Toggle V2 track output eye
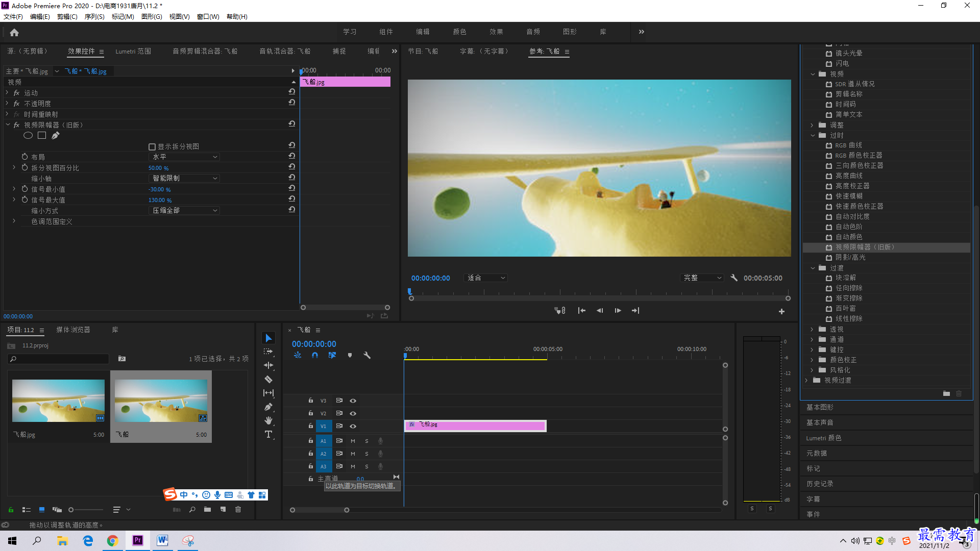 tap(353, 413)
